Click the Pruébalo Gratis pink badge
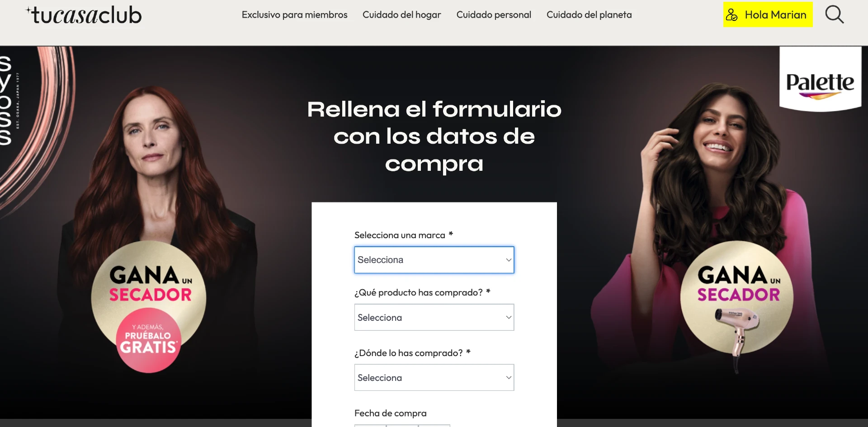The width and height of the screenshot is (868, 427). pyautogui.click(x=148, y=340)
